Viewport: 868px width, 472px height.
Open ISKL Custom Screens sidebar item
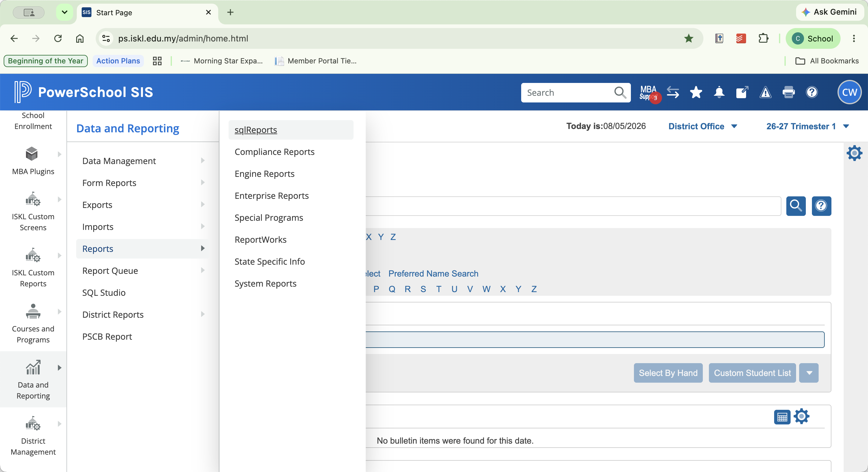(x=33, y=212)
